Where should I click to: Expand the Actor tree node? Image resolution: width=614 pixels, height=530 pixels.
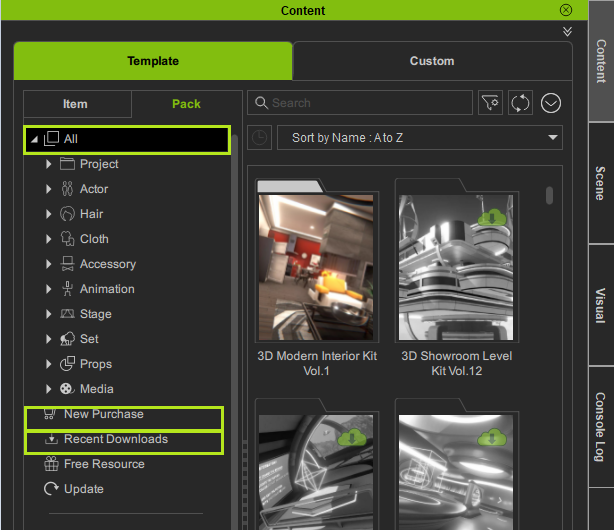[49, 189]
